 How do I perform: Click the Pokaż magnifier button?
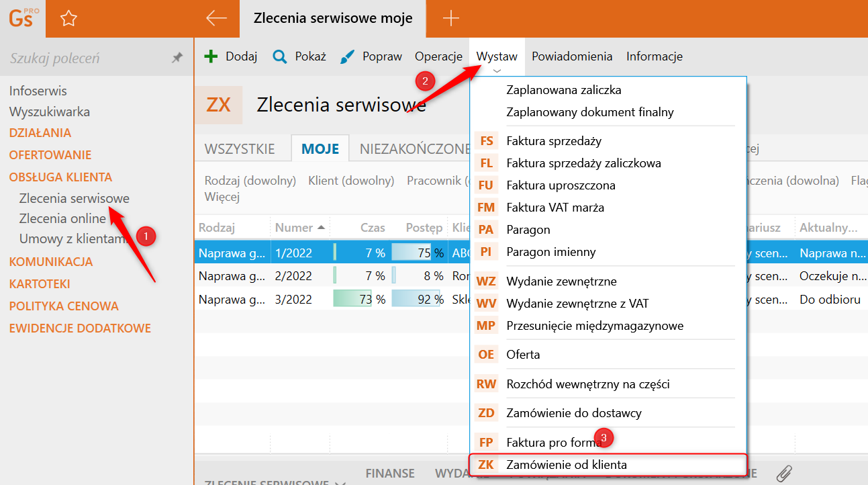point(299,56)
